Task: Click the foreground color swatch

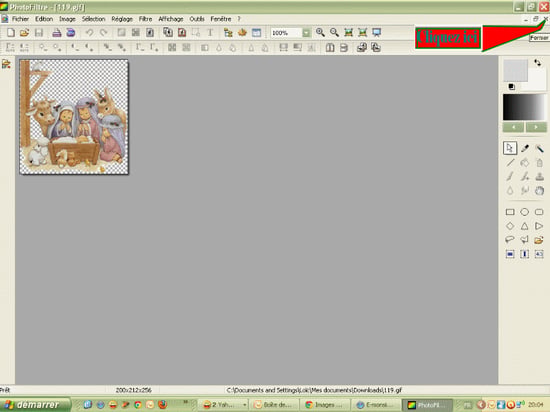Action: point(516,70)
